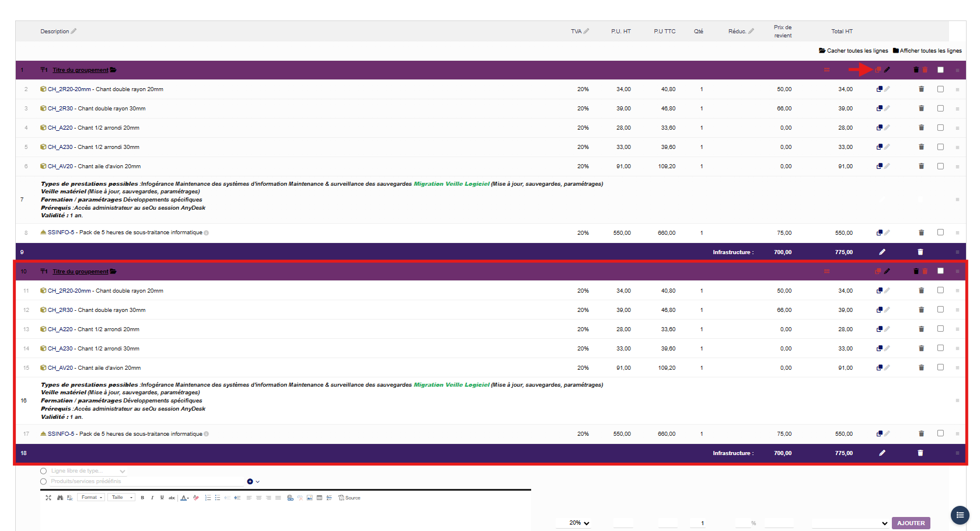Delete line CH_2R30 in row 12

(x=922, y=310)
